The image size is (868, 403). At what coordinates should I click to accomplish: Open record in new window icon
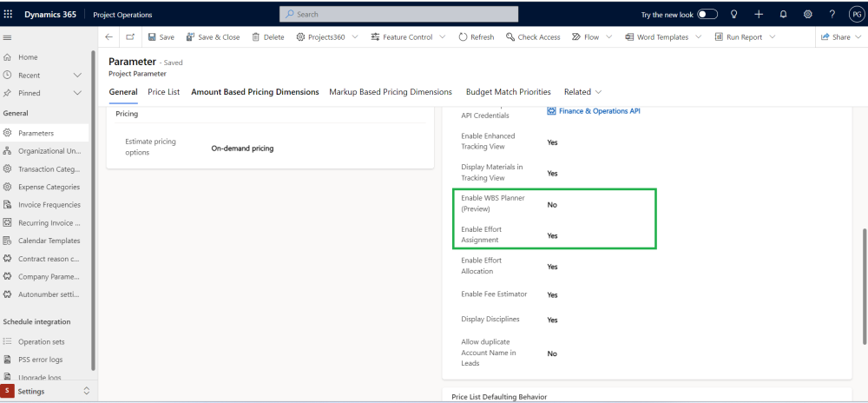tap(130, 37)
